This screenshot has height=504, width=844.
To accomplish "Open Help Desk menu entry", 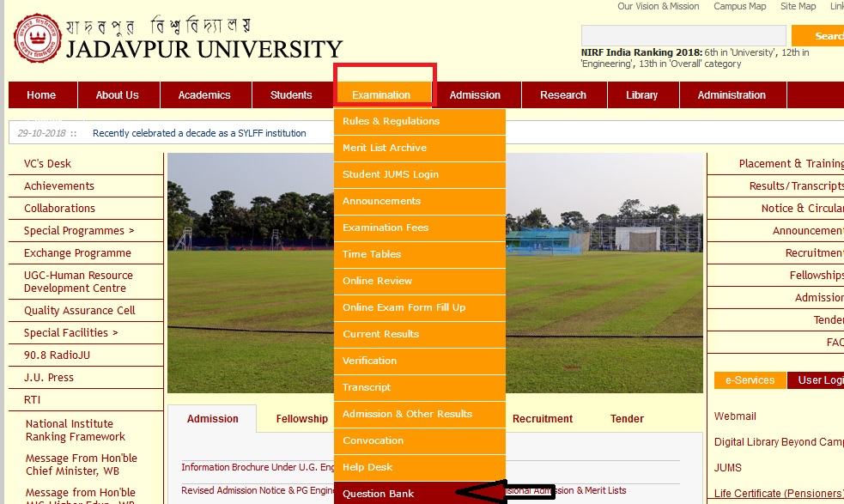I will pyautogui.click(x=419, y=467).
